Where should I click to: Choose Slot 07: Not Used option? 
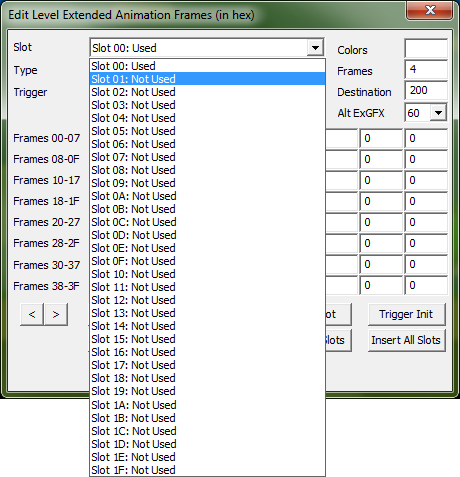207,157
